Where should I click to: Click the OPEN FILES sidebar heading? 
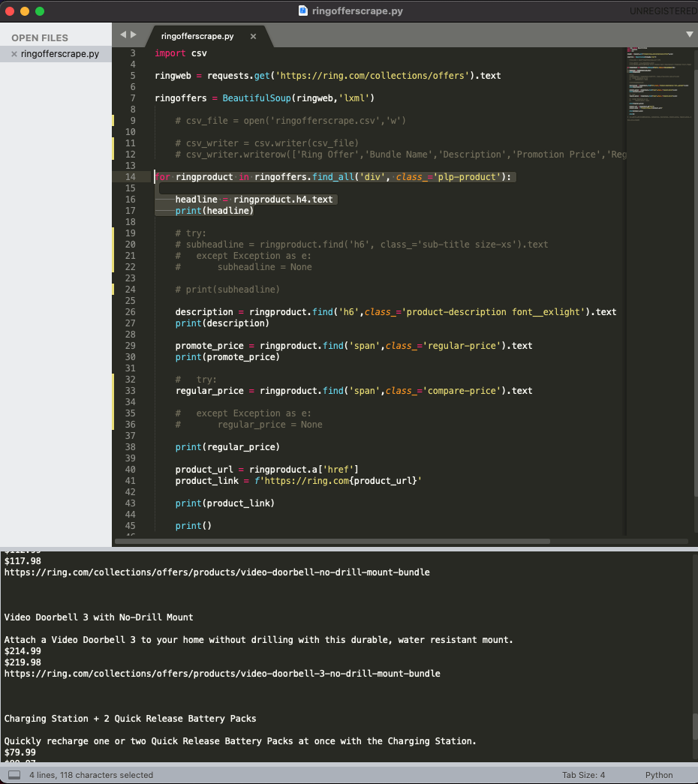[40, 38]
